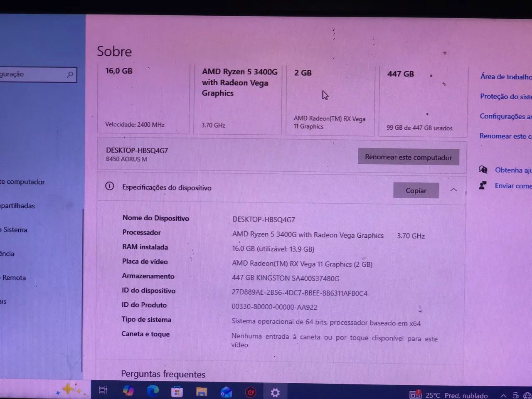Click the search magnifier in settings box

pos(70,74)
